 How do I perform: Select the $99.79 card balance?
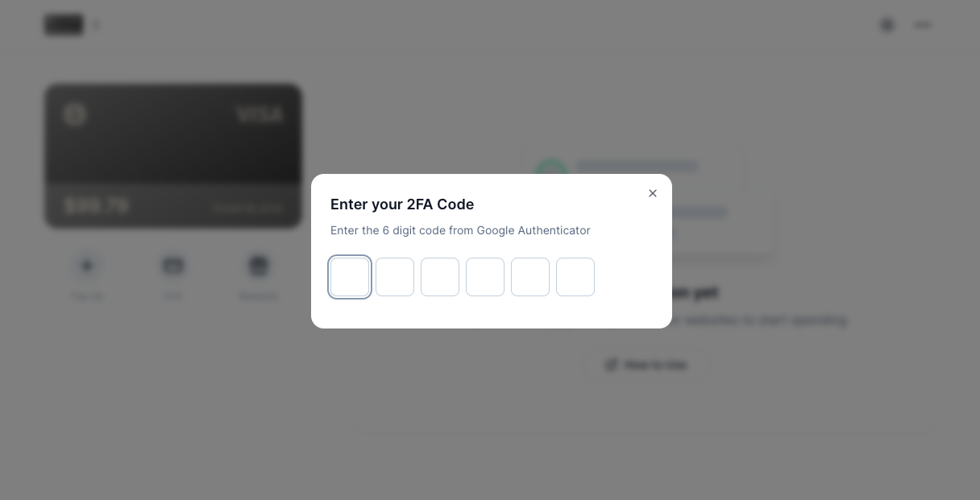pos(97,206)
